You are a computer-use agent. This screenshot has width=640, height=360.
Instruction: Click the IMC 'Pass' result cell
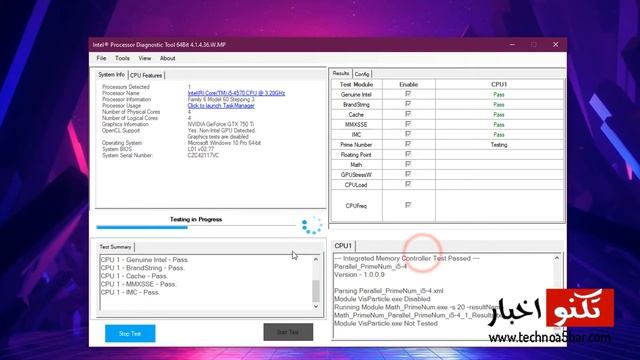499,135
